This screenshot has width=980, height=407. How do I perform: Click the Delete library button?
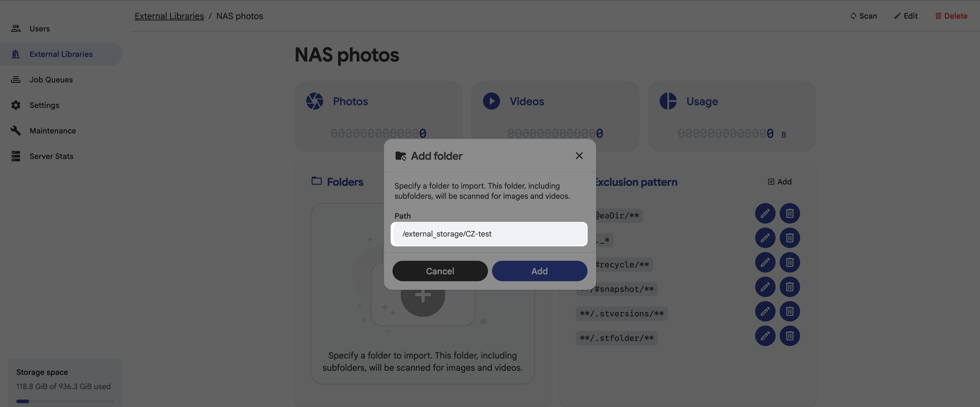(951, 16)
